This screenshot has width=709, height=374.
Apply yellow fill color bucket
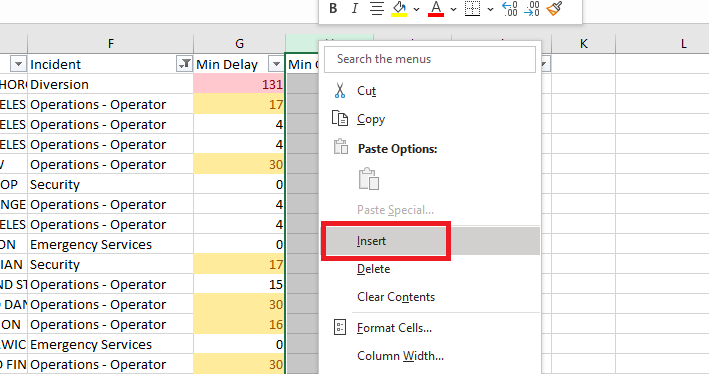click(x=399, y=8)
